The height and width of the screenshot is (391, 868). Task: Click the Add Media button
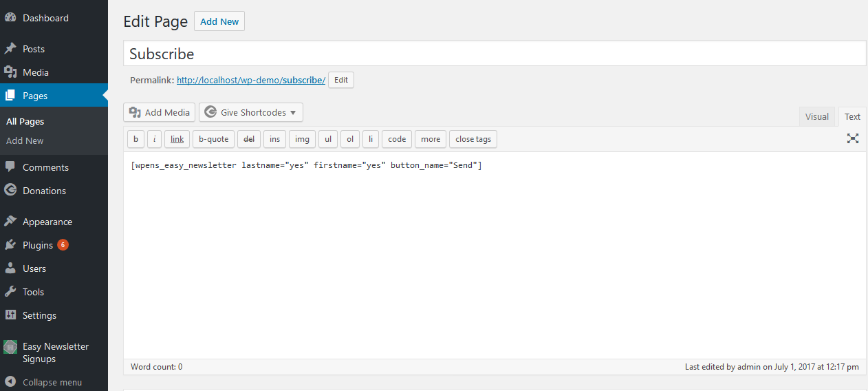[x=160, y=112]
